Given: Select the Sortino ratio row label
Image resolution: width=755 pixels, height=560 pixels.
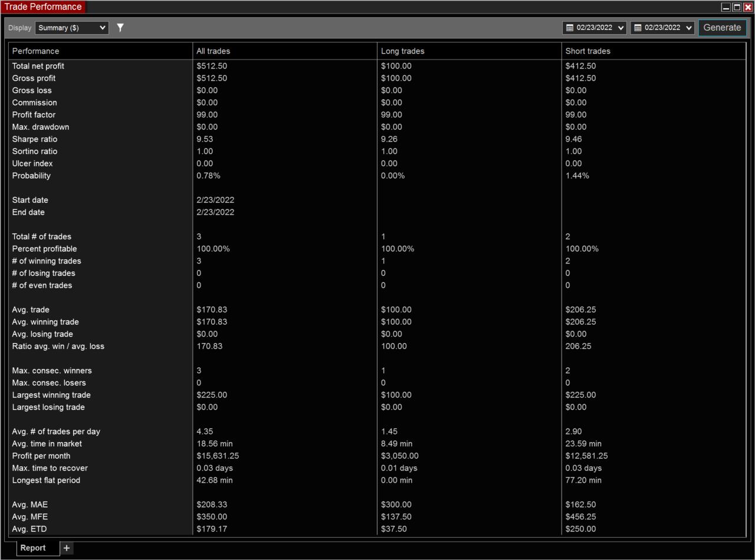Looking at the screenshot, I should 35,151.
